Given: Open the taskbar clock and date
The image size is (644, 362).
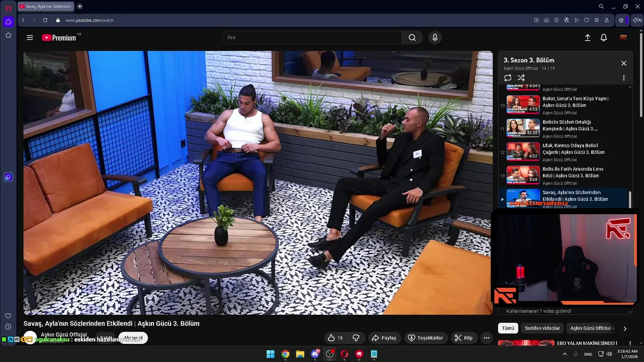Looking at the screenshot, I should 627,354.
